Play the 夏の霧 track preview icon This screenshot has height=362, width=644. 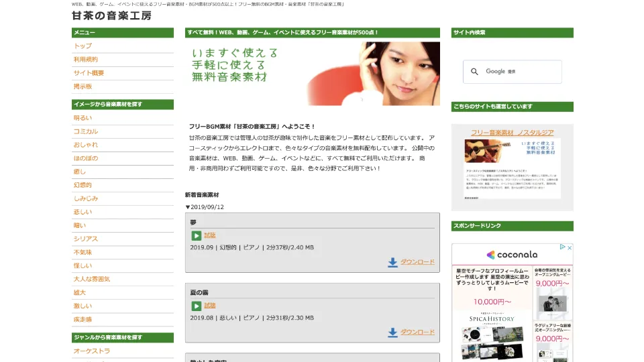point(197,306)
